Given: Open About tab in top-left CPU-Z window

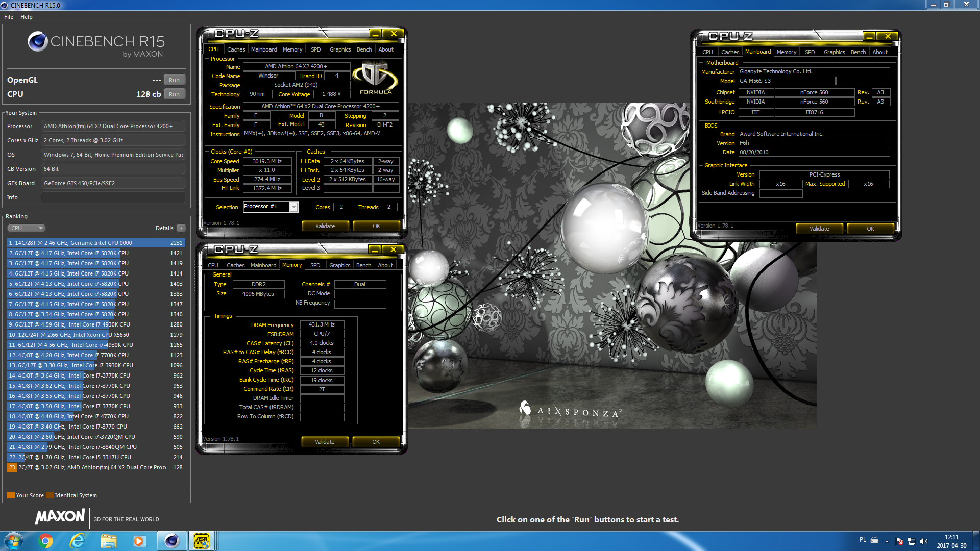Looking at the screenshot, I should pyautogui.click(x=386, y=49).
